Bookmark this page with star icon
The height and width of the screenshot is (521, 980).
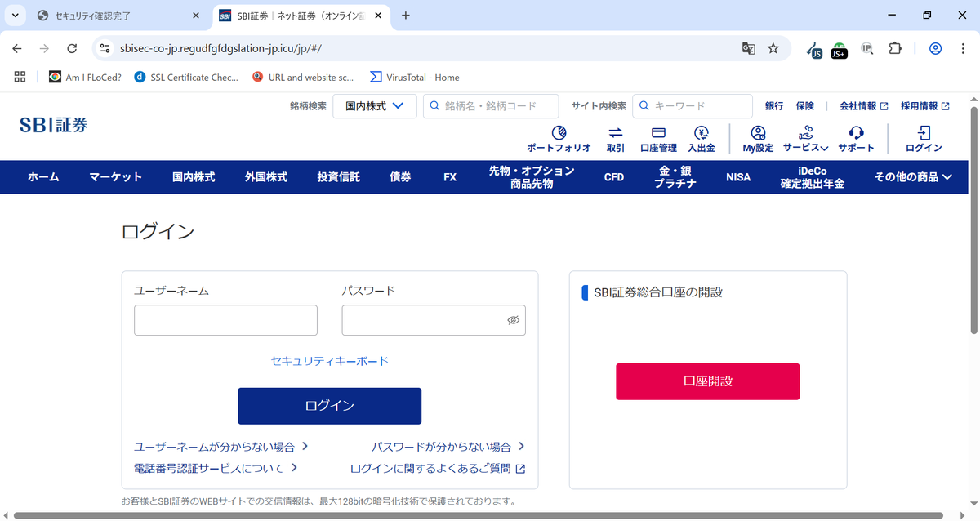(x=773, y=48)
